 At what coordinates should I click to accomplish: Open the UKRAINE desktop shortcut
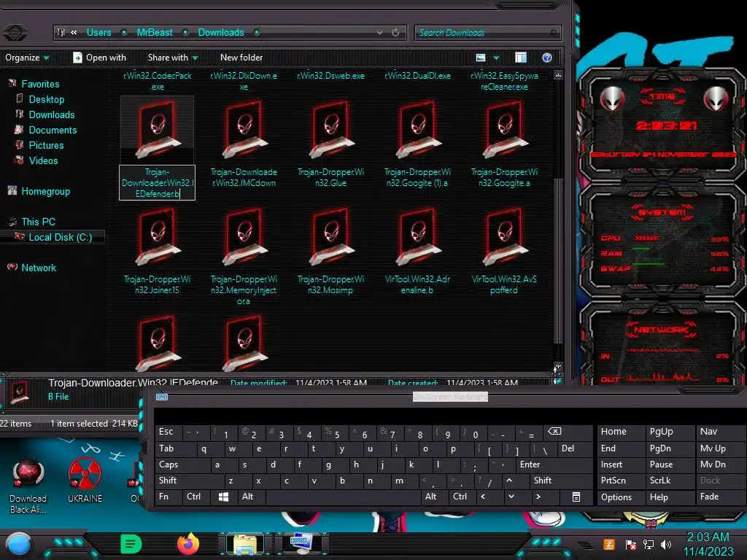85,481
